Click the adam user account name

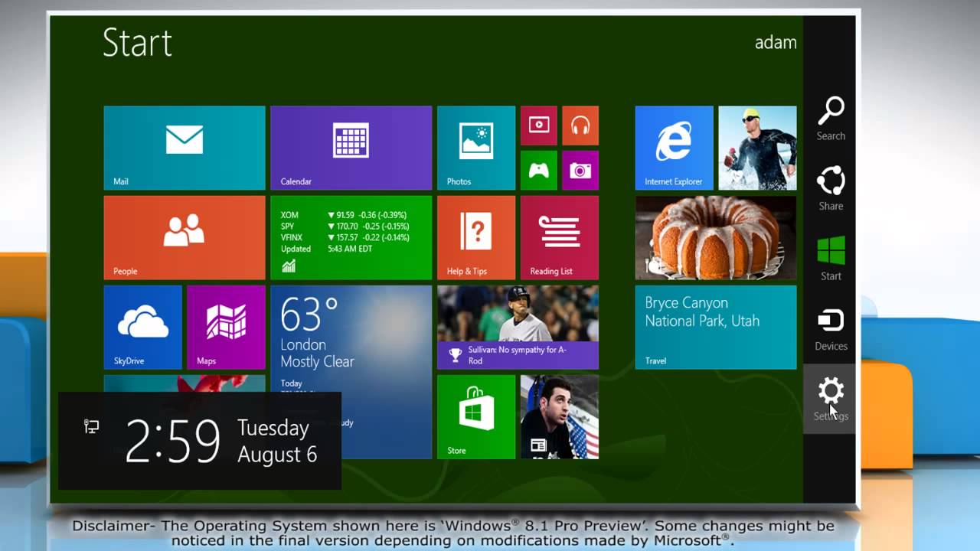pyautogui.click(x=776, y=42)
